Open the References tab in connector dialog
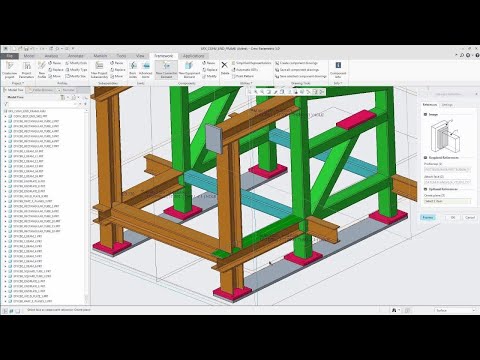 click(x=430, y=105)
